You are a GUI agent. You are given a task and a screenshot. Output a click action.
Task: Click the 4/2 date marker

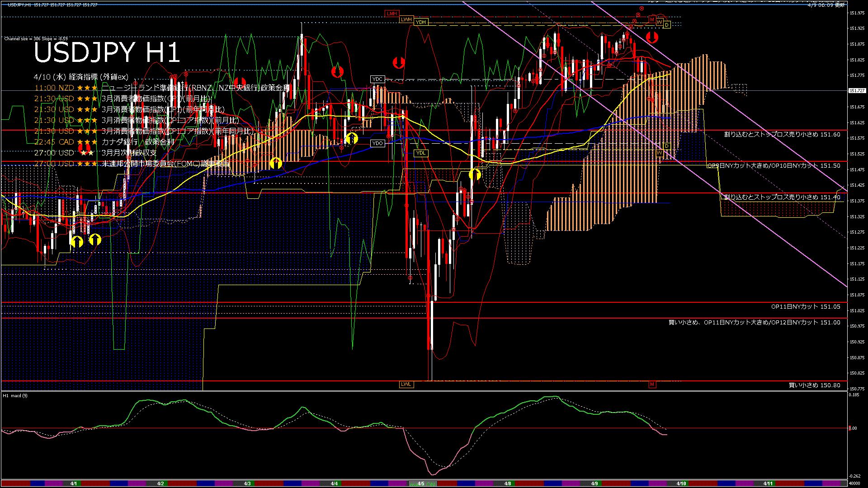click(160, 483)
